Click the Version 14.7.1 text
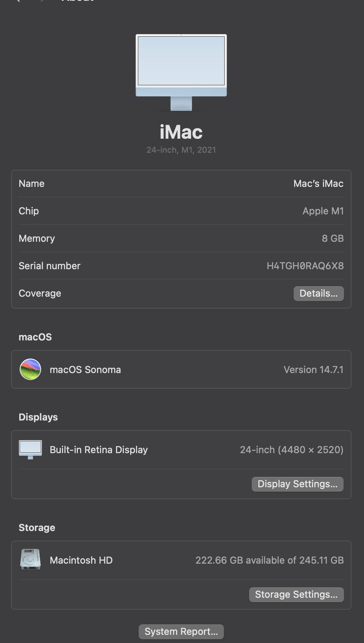Screen dimensions: 364x643 click(313, 370)
